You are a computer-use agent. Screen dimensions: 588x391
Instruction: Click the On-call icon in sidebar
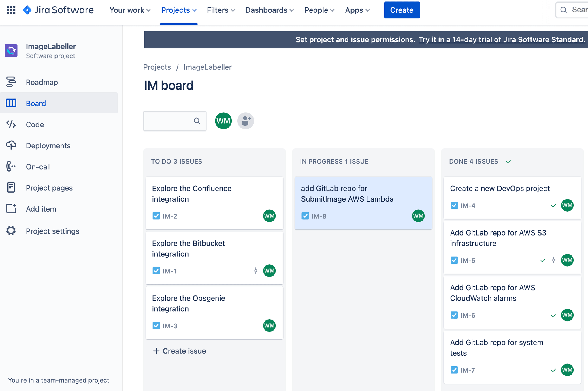point(10,166)
